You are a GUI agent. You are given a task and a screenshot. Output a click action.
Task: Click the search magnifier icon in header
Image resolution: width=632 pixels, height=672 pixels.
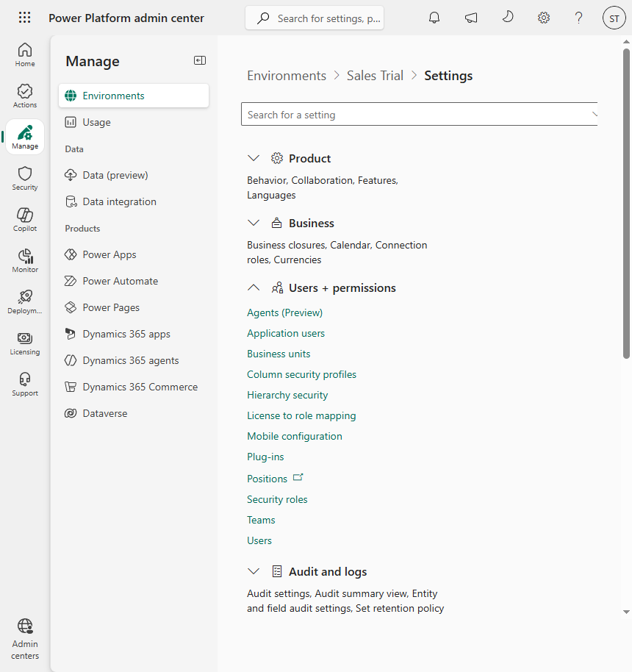(263, 18)
